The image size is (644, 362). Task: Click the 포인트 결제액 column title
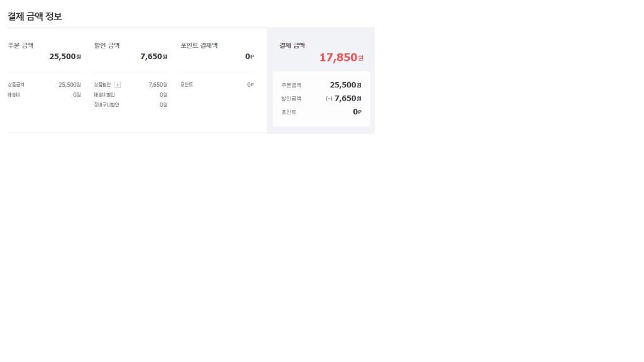pyautogui.click(x=199, y=45)
